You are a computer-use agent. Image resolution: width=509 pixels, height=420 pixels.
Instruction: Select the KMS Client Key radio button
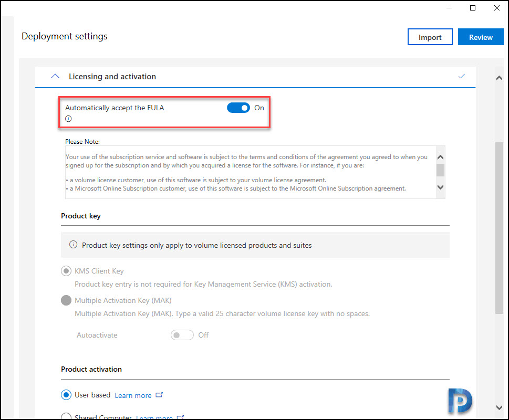tap(66, 271)
